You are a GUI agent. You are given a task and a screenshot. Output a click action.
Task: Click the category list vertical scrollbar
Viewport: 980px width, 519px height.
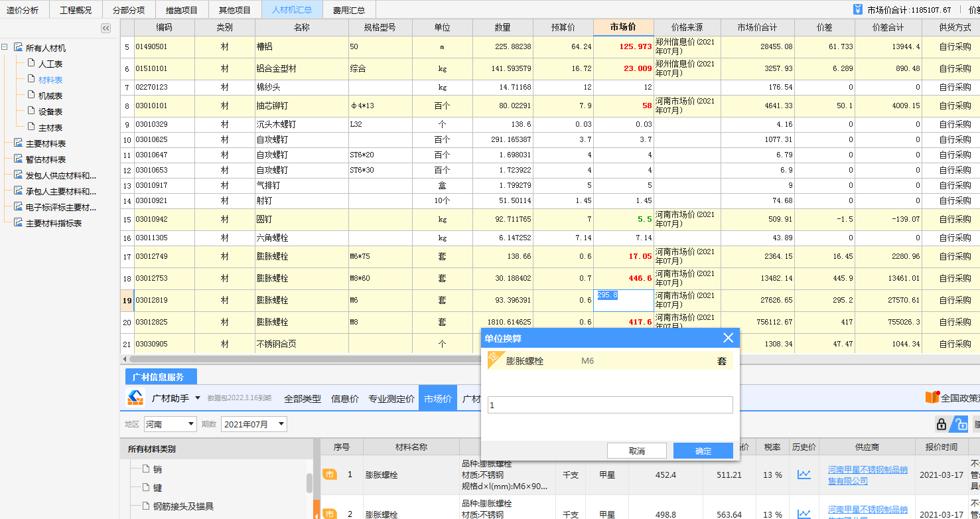tap(309, 483)
